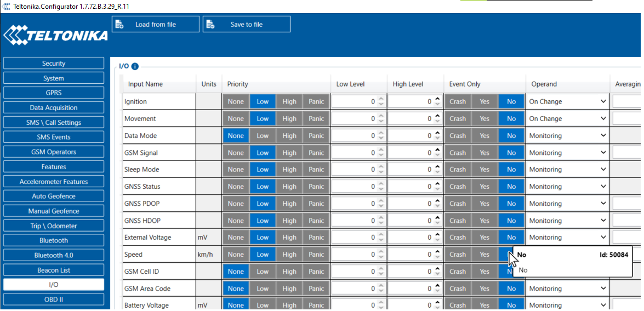Viewport: 644px width, 311px height.
Task: Increase GSM Signal High Level value
Action: [x=438, y=150]
